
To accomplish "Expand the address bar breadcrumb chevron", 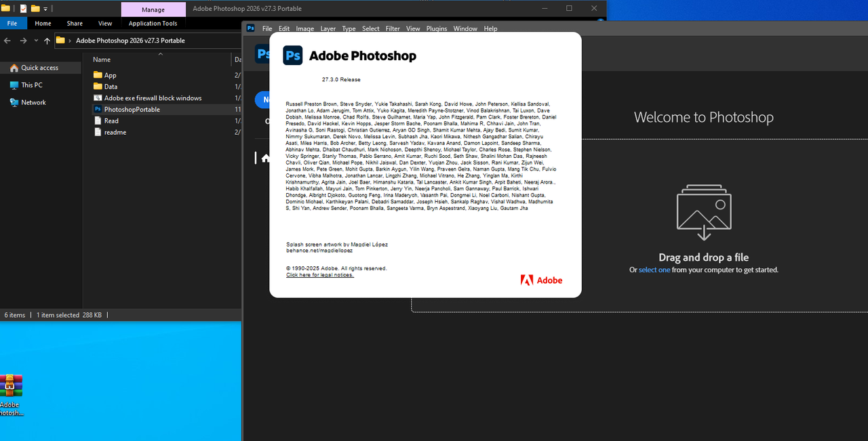I will click(71, 41).
